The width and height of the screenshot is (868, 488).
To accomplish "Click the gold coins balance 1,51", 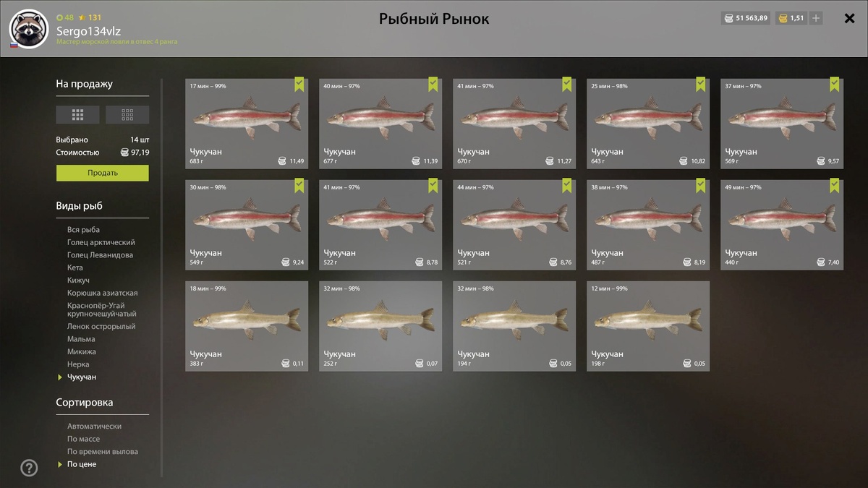I will (791, 18).
